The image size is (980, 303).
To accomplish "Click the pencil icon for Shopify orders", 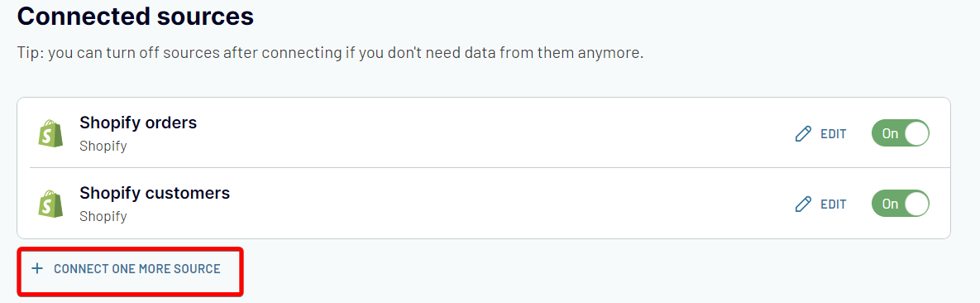I will coord(803,134).
